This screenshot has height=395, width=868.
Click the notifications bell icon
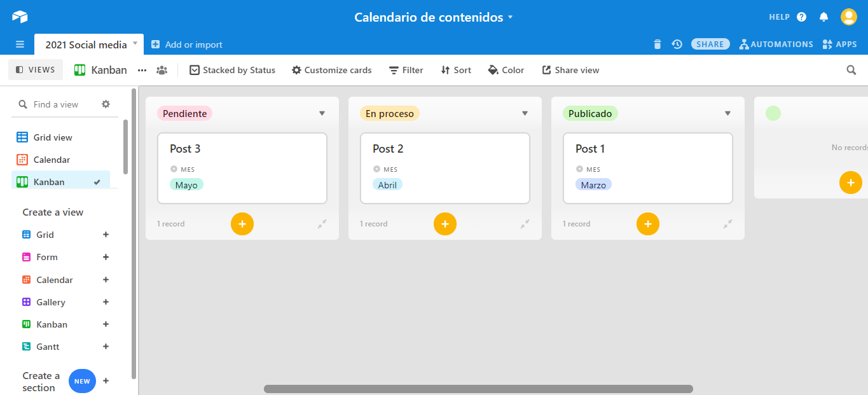pos(823,17)
